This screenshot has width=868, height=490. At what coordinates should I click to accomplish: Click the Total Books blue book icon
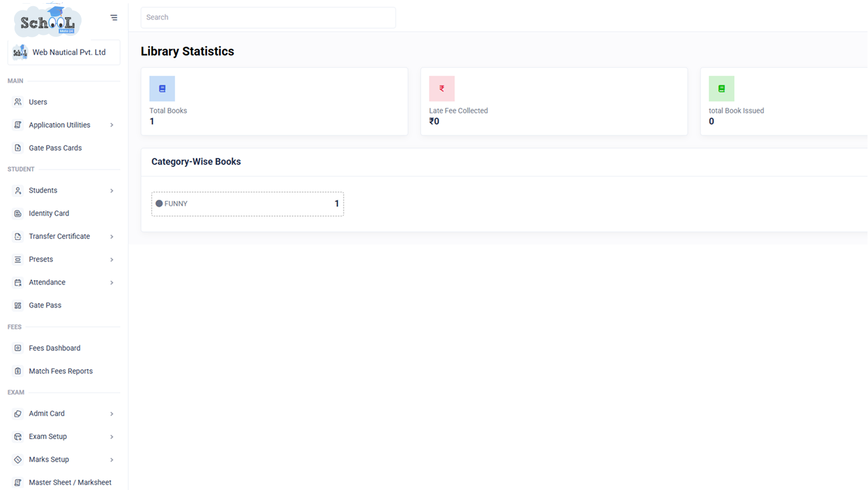coord(162,89)
